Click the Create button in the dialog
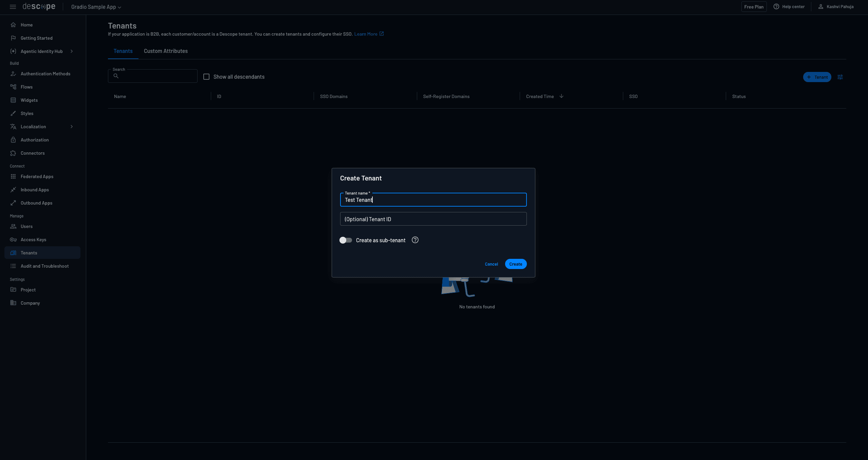Viewport: 868px width, 460px height. [x=515, y=264]
